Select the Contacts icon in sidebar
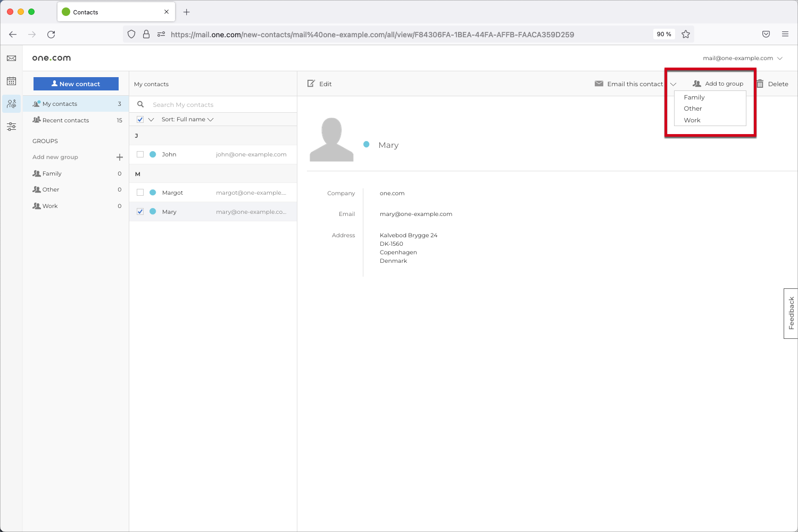The width and height of the screenshot is (798, 532). click(x=11, y=103)
